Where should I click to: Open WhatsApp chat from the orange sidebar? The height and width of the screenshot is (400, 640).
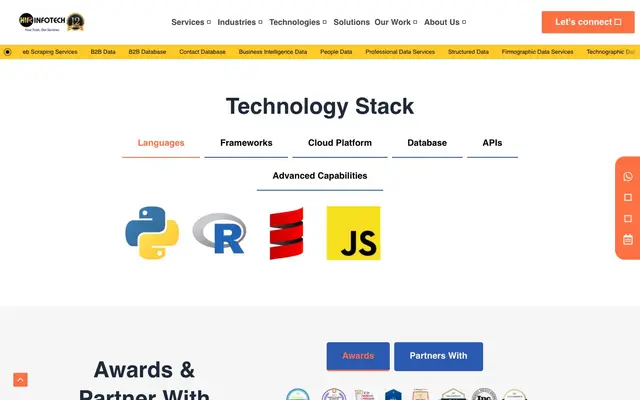coord(628,176)
